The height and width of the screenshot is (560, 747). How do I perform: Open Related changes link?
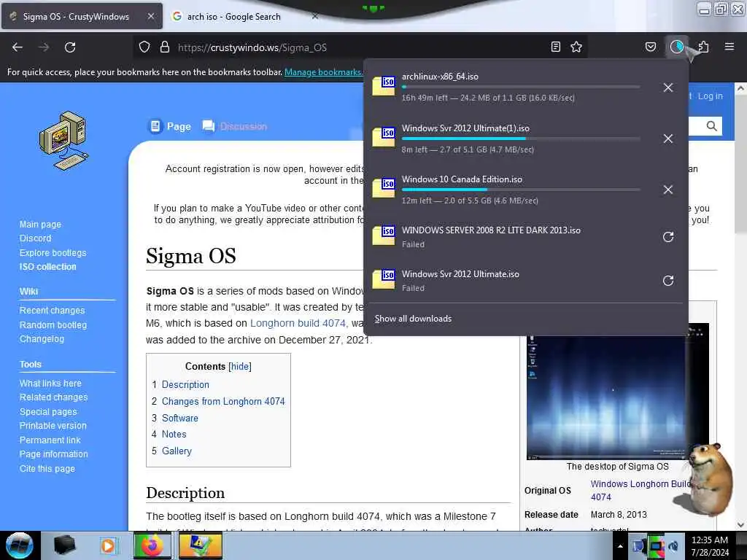pyautogui.click(x=53, y=397)
